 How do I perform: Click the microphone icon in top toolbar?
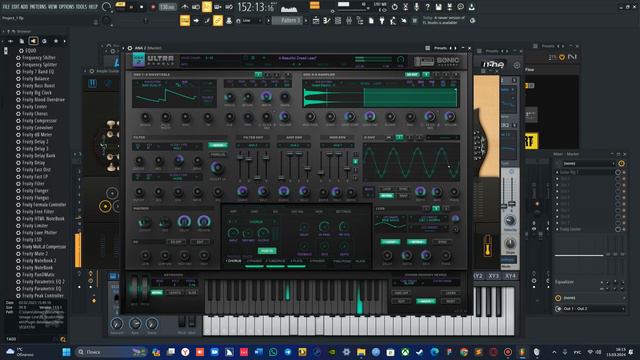[416, 7]
